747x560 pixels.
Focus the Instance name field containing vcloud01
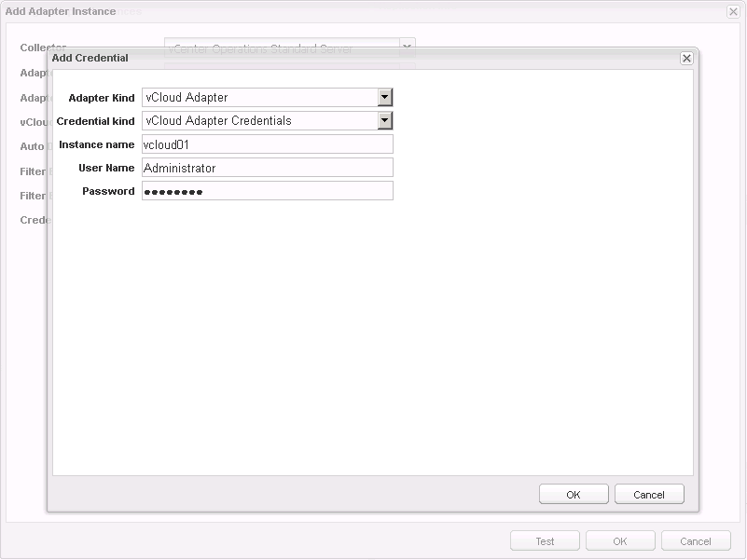(267, 144)
